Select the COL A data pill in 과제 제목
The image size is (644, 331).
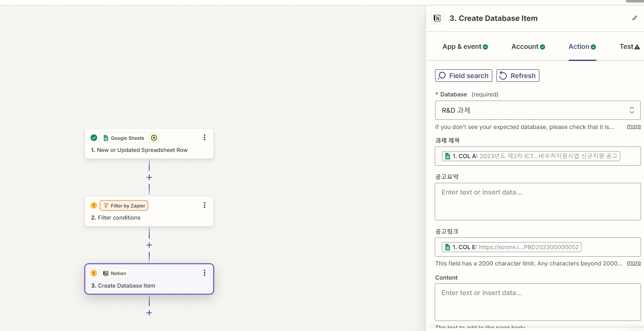(x=531, y=156)
